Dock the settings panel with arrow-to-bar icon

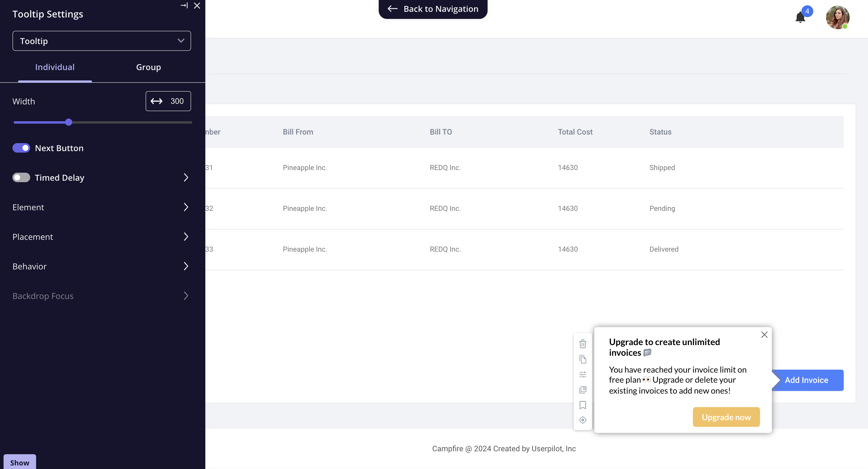pyautogui.click(x=184, y=5)
